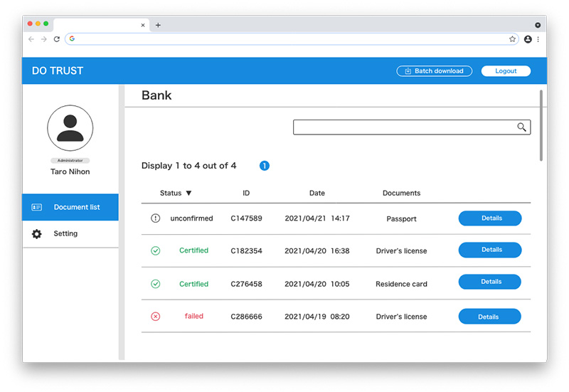Image resolution: width=569 pixels, height=392 pixels.
Task: View Details for the Passport document
Action: point(489,218)
